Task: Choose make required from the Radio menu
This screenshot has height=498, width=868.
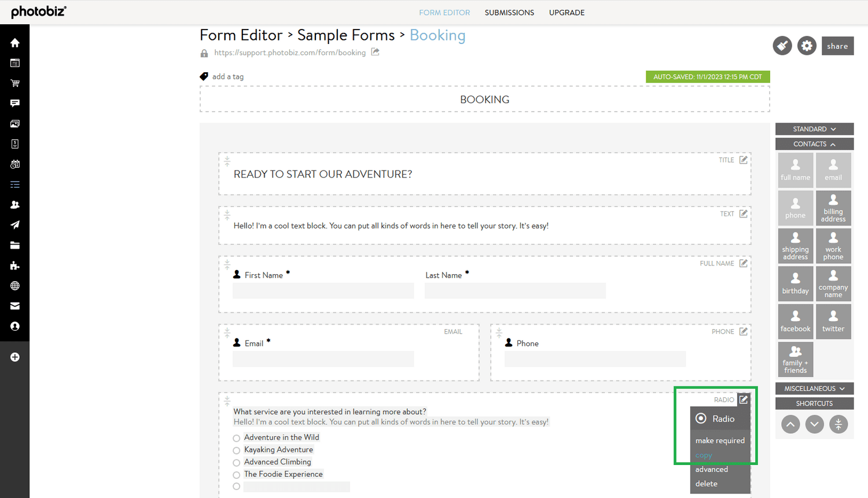Action: coord(720,440)
